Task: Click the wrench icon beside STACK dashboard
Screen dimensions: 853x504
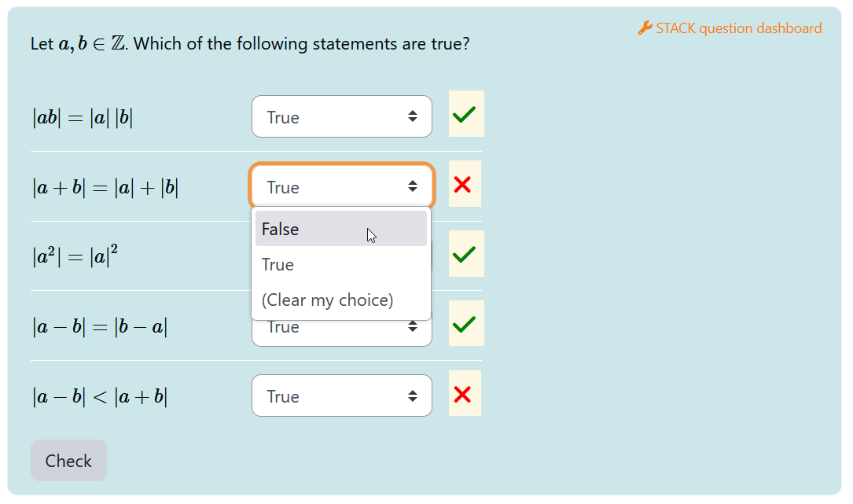Action: (645, 28)
